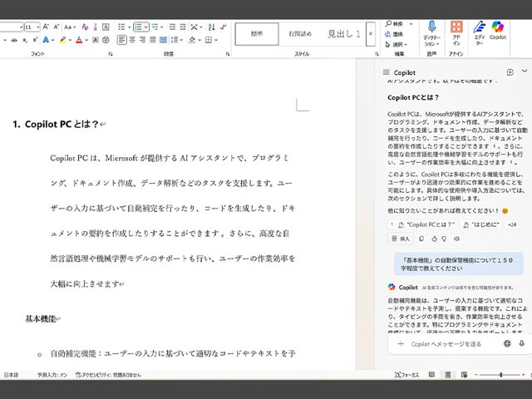This screenshot has width=532, height=399.
Task: Open the "はじめに" reference link
Action: click(x=482, y=224)
